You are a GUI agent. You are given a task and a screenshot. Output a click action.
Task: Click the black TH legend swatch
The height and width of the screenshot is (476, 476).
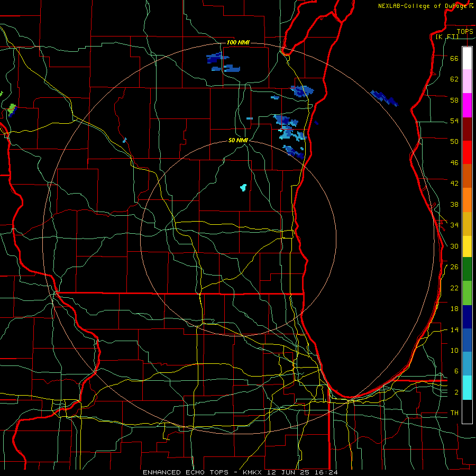[467, 411]
